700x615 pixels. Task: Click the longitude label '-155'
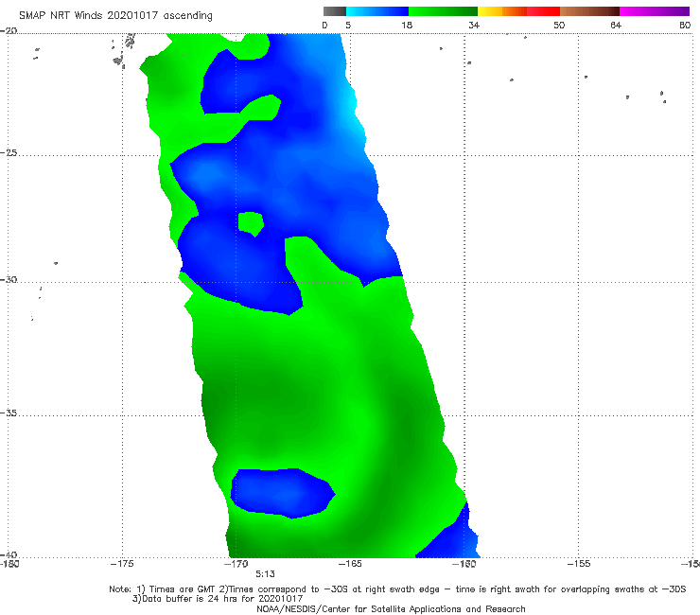[579, 564]
